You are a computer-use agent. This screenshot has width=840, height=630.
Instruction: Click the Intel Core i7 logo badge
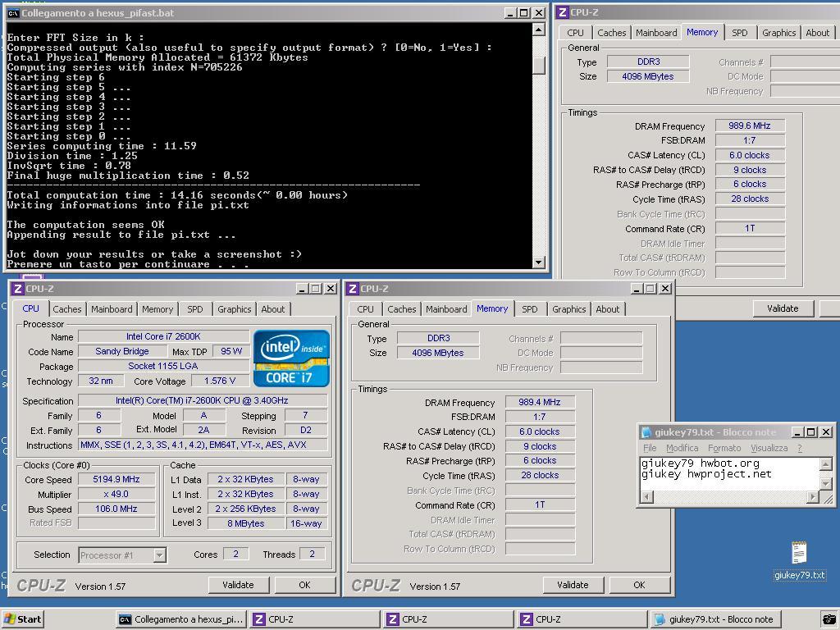tap(291, 358)
